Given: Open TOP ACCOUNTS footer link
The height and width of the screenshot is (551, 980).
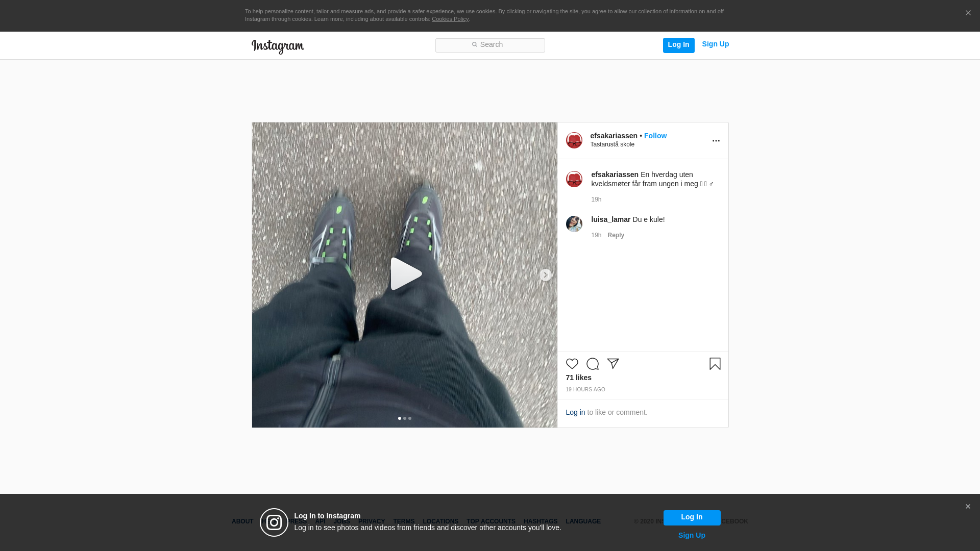Looking at the screenshot, I should pos(491,521).
